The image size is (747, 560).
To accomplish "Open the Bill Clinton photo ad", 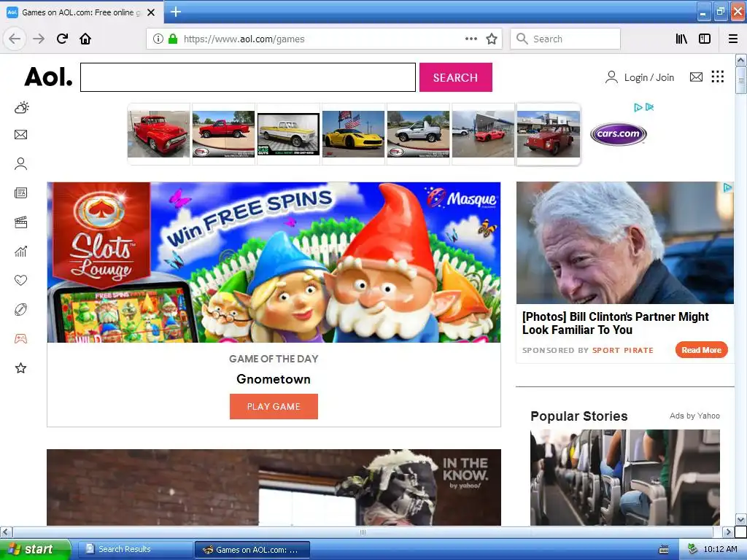I will (x=625, y=243).
